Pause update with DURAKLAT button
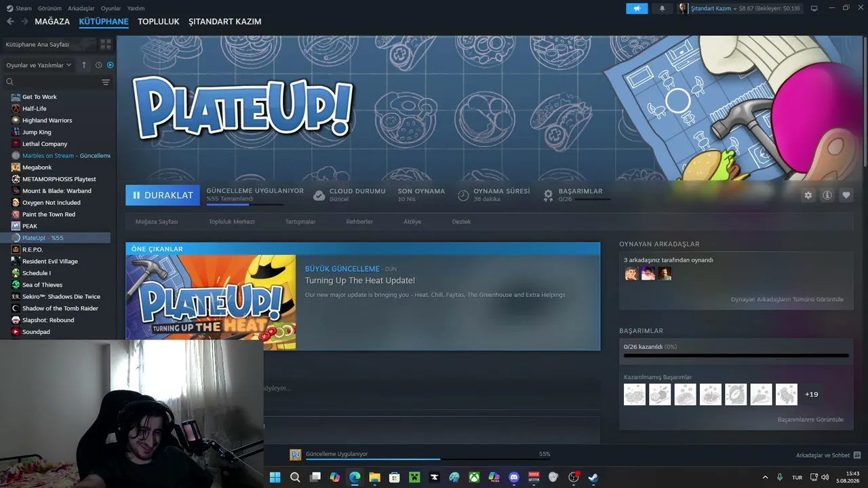 (163, 195)
